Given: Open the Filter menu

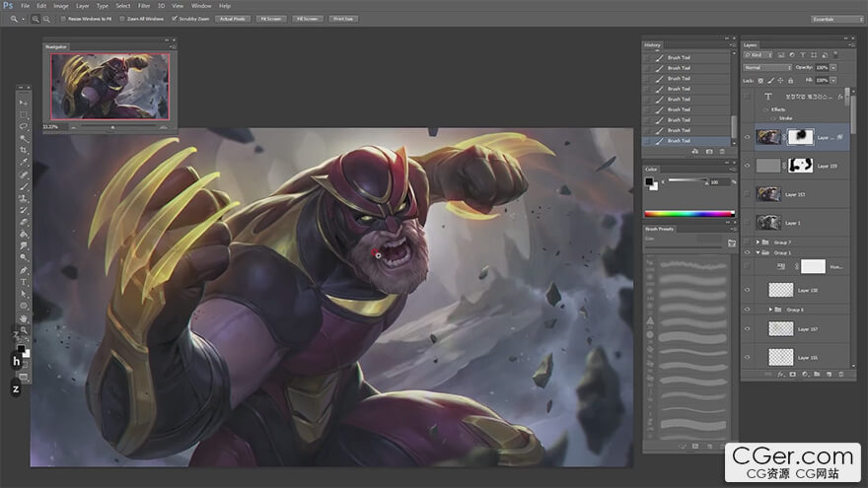Looking at the screenshot, I should [144, 6].
